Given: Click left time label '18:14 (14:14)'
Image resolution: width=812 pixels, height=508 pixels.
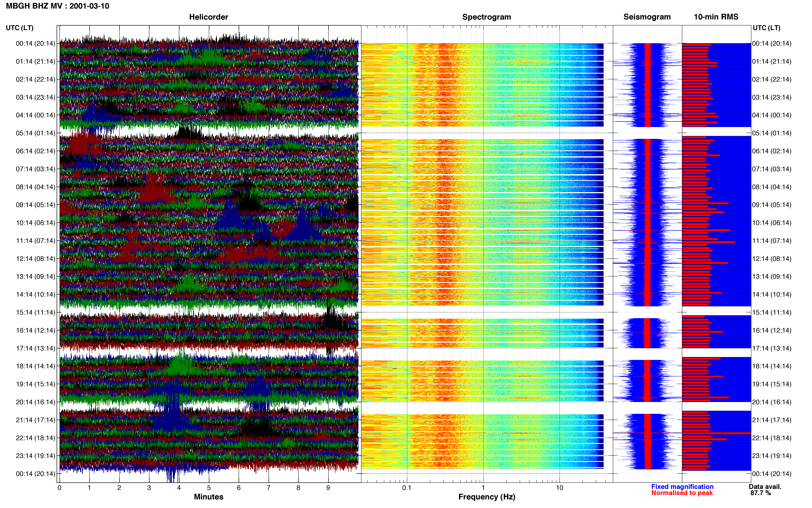Looking at the screenshot, I should pyautogui.click(x=36, y=366).
